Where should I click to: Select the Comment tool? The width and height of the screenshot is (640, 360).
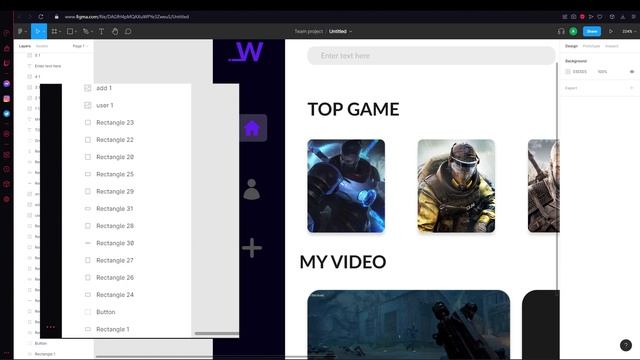[128, 31]
